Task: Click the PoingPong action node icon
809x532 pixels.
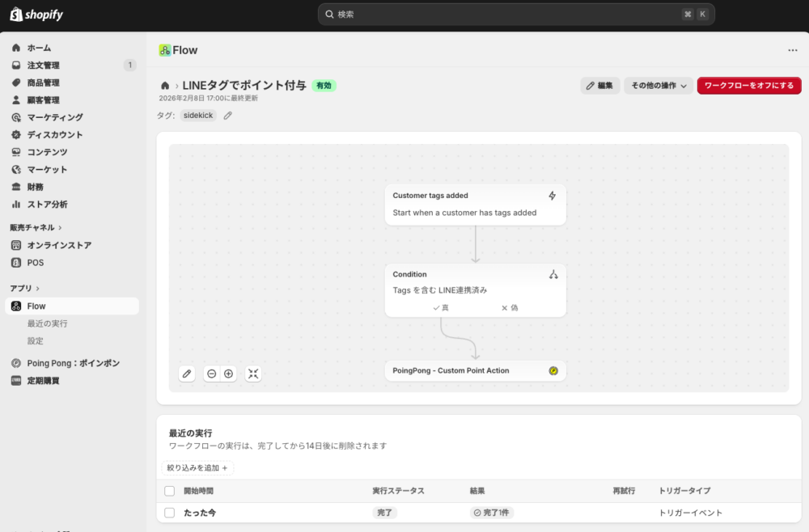Action: click(x=553, y=371)
